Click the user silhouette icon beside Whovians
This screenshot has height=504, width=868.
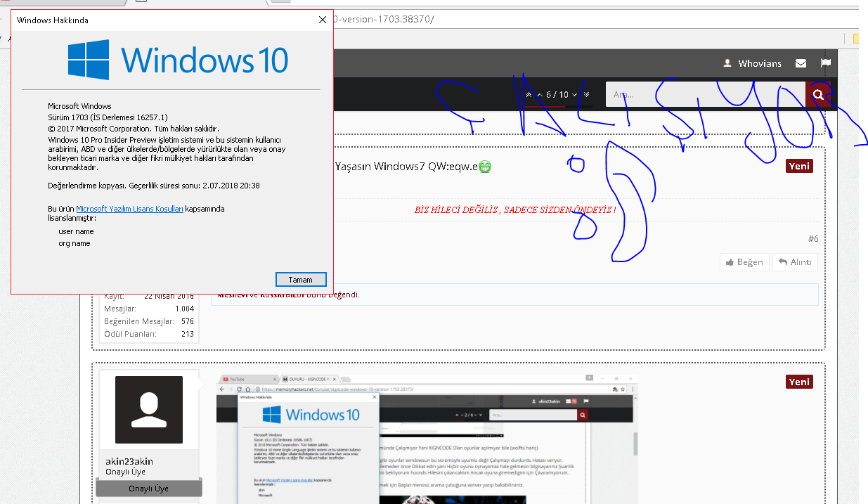(x=728, y=63)
